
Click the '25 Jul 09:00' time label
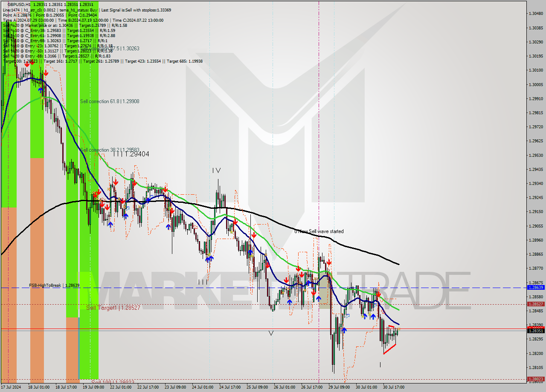(257, 387)
